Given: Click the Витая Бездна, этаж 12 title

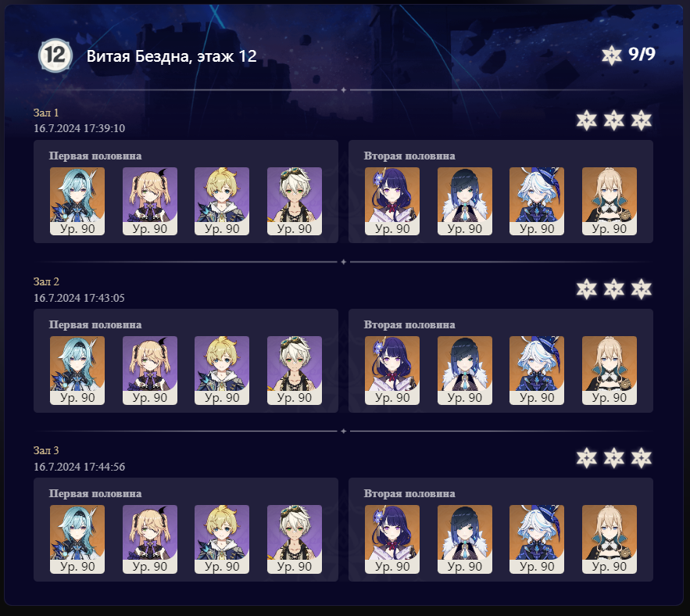Looking at the screenshot, I should pyautogui.click(x=172, y=56).
